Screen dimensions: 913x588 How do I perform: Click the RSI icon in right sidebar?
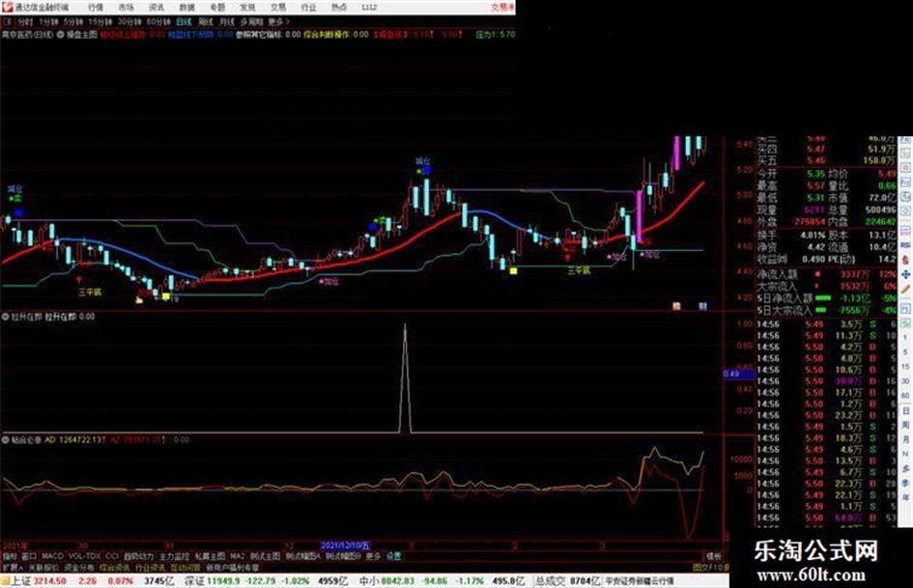click(905, 247)
